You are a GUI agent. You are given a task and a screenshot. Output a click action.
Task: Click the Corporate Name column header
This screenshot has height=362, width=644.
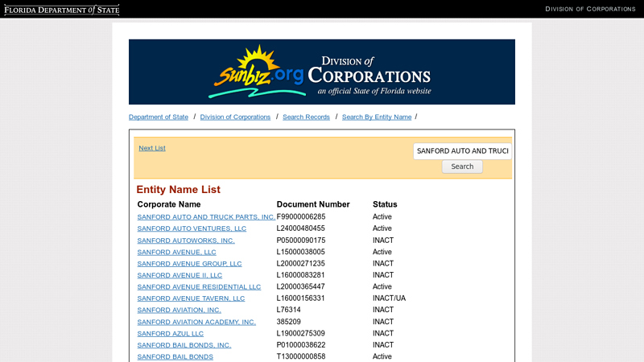tap(169, 204)
